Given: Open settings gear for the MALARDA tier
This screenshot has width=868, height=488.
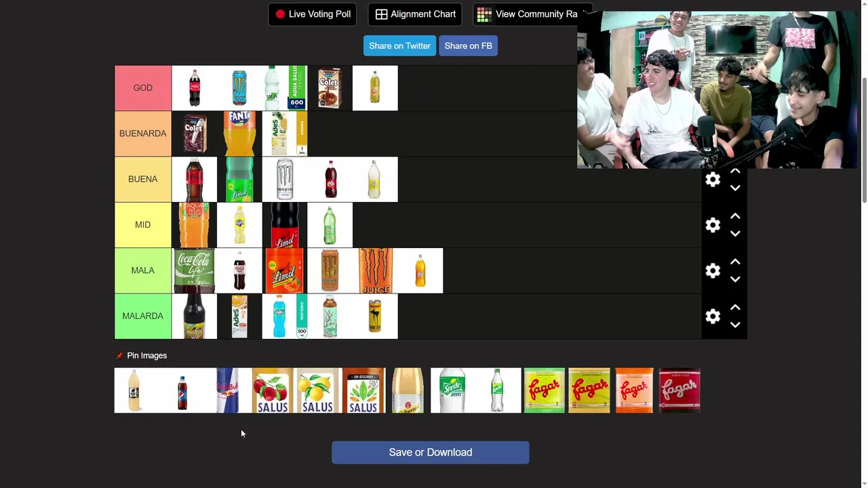Looking at the screenshot, I should [x=713, y=316].
